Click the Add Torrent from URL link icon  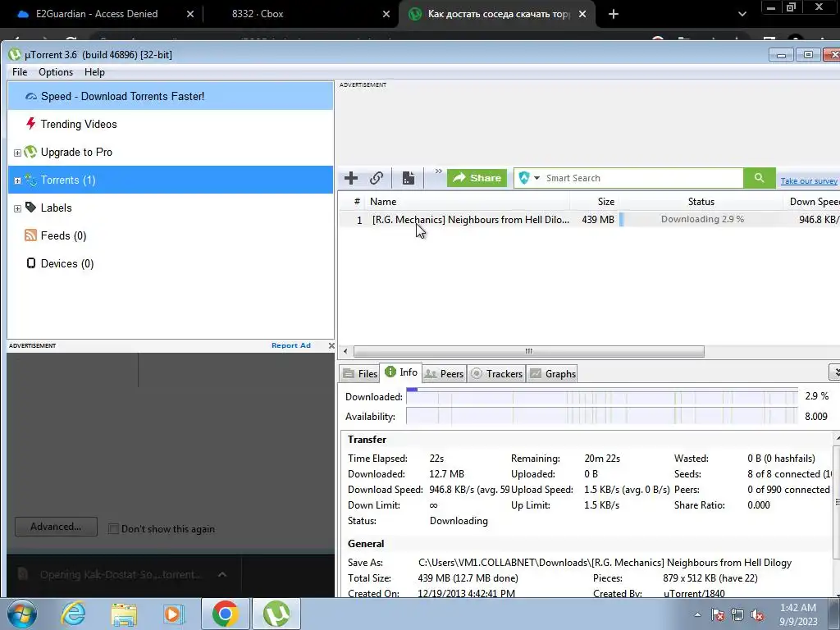point(377,178)
